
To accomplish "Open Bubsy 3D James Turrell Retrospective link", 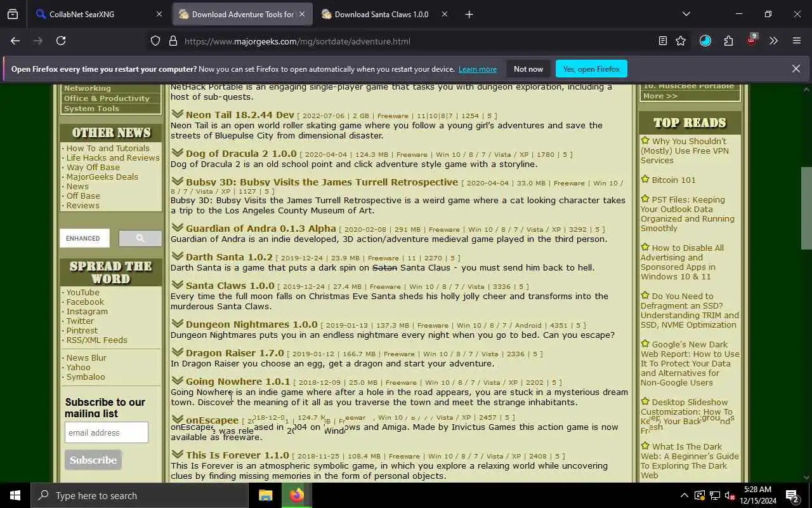I will coord(322,182).
